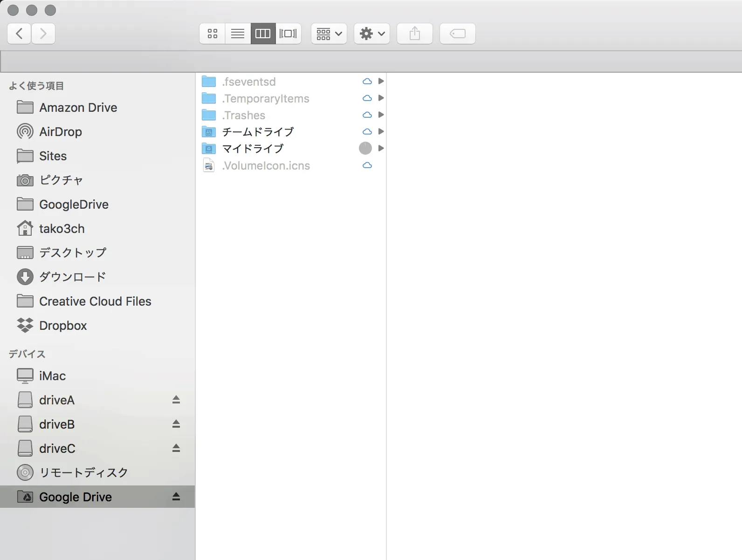Eject the Google Drive volume
This screenshot has width=742, height=560.
coord(176,497)
